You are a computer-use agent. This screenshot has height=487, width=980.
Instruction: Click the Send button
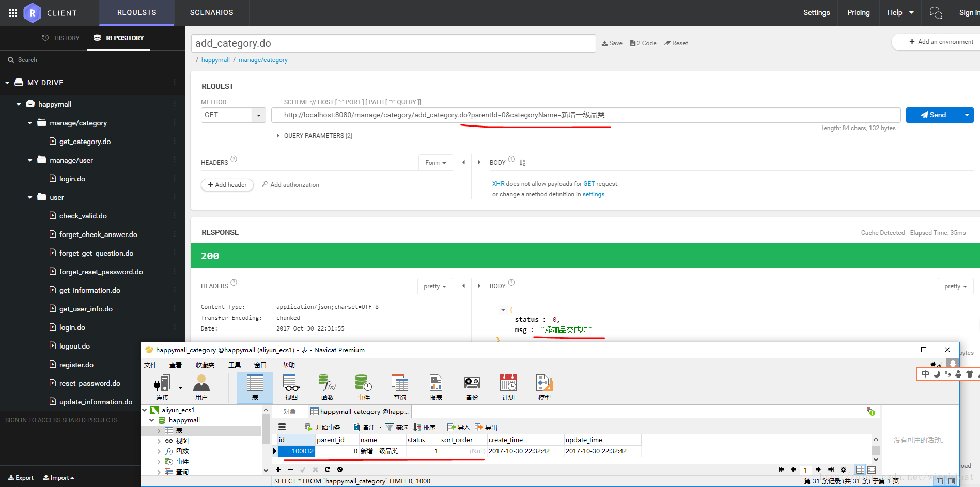pyautogui.click(x=934, y=115)
